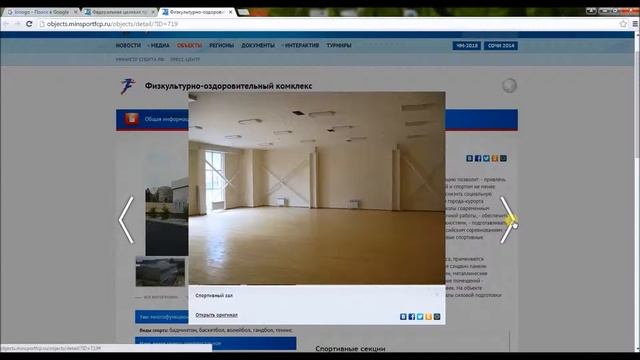Image resolution: width=640 pixels, height=360 pixels.
Task: Close the Google search browser tab
Action: (76, 12)
